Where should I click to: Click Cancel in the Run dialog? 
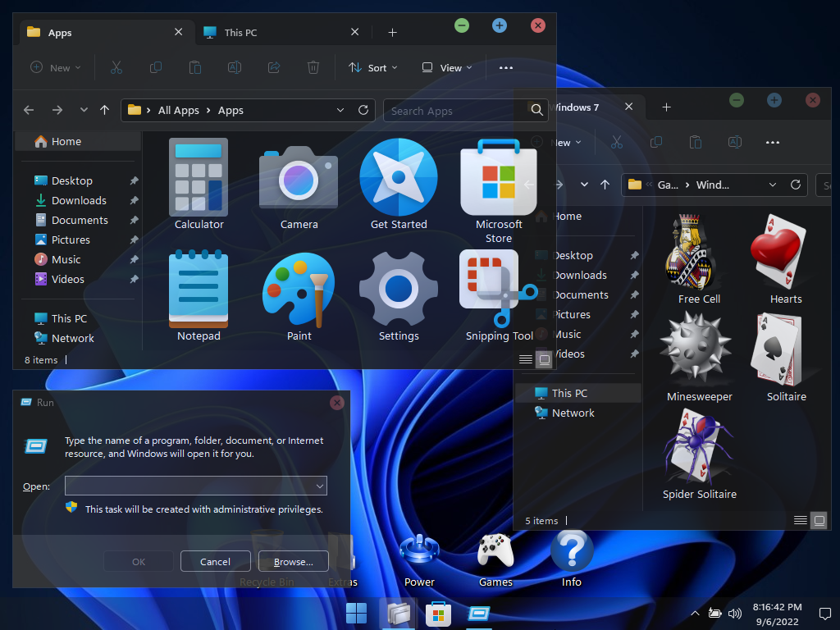coord(216,561)
